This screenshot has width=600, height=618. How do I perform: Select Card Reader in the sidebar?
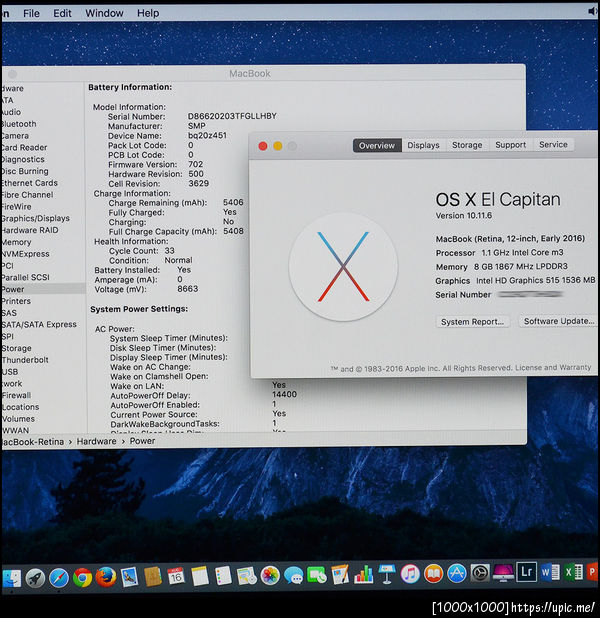pos(24,147)
